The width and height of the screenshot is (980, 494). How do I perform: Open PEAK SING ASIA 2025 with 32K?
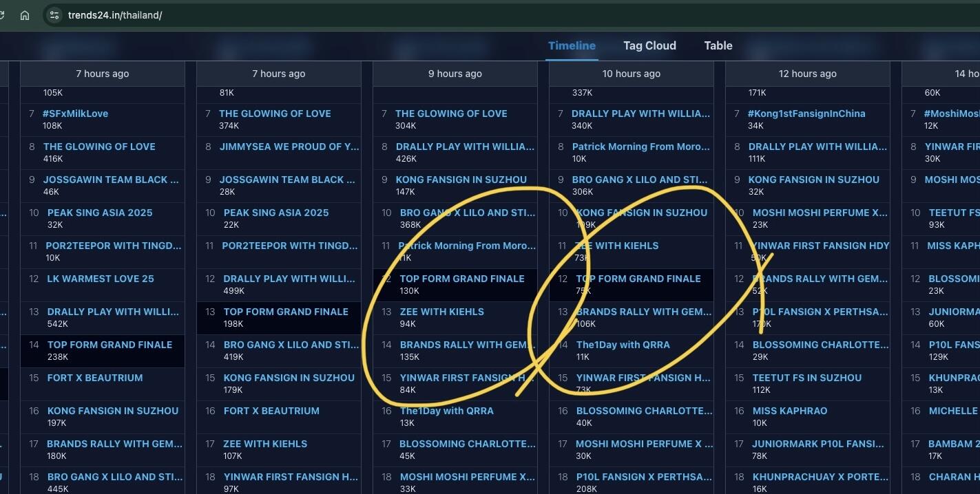(x=100, y=213)
